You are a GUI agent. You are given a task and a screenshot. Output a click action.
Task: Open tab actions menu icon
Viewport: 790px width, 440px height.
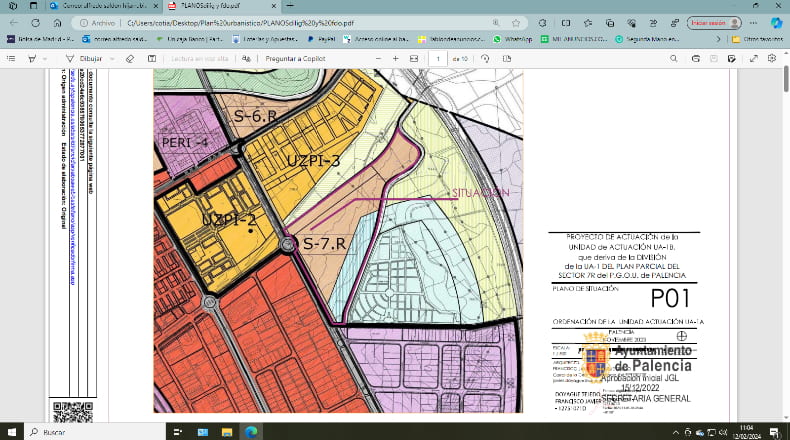tap(34, 6)
